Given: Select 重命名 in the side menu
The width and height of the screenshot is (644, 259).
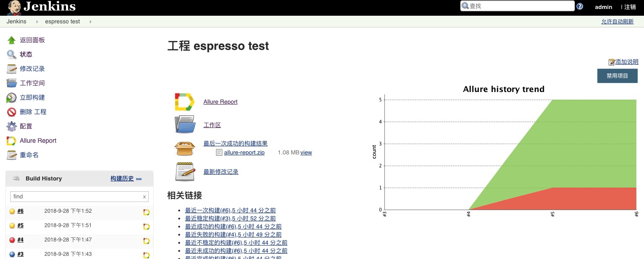Looking at the screenshot, I should (29, 155).
